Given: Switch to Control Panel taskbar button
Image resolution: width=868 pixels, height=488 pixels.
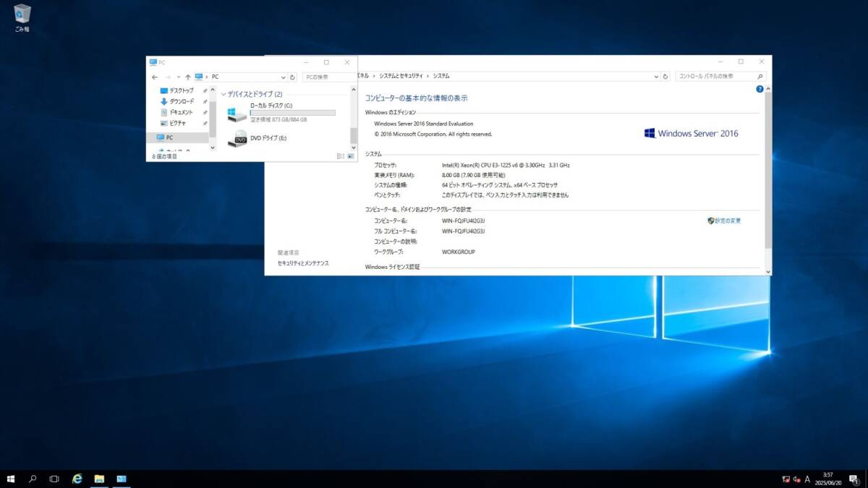Looking at the screenshot, I should click(121, 479).
